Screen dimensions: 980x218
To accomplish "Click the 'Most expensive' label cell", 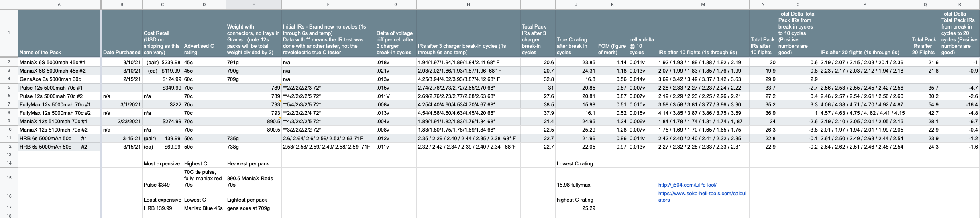I will [x=163, y=163].
